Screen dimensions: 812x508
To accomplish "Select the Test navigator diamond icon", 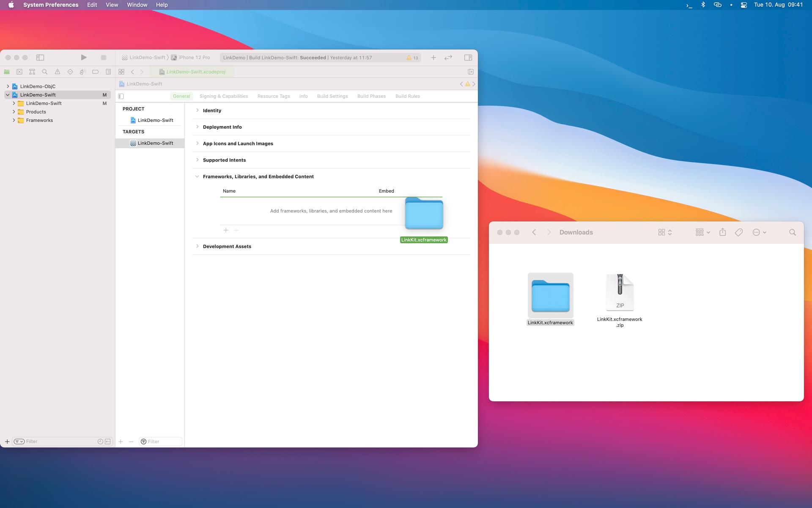I will coord(70,72).
